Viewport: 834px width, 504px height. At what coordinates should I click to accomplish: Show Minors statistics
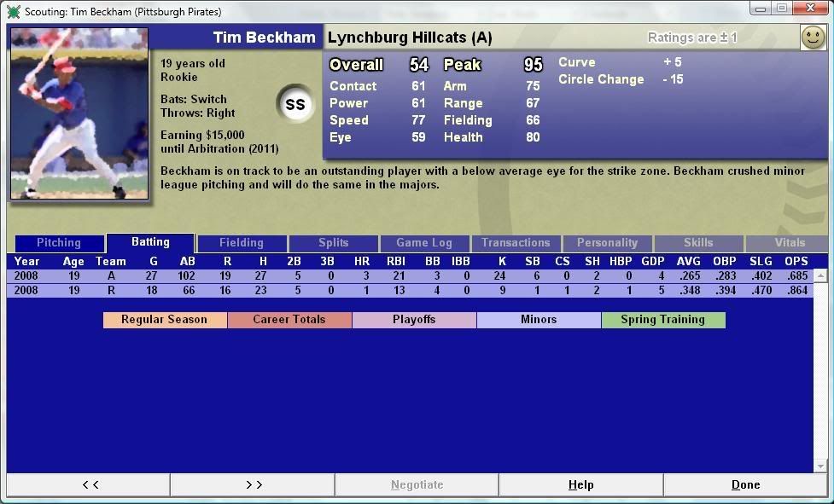539,320
